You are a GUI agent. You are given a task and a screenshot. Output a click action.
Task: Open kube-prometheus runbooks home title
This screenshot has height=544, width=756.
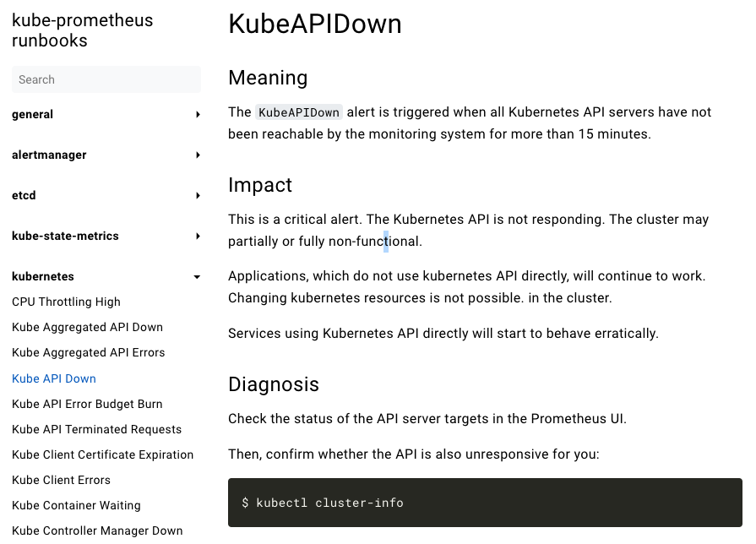83,30
